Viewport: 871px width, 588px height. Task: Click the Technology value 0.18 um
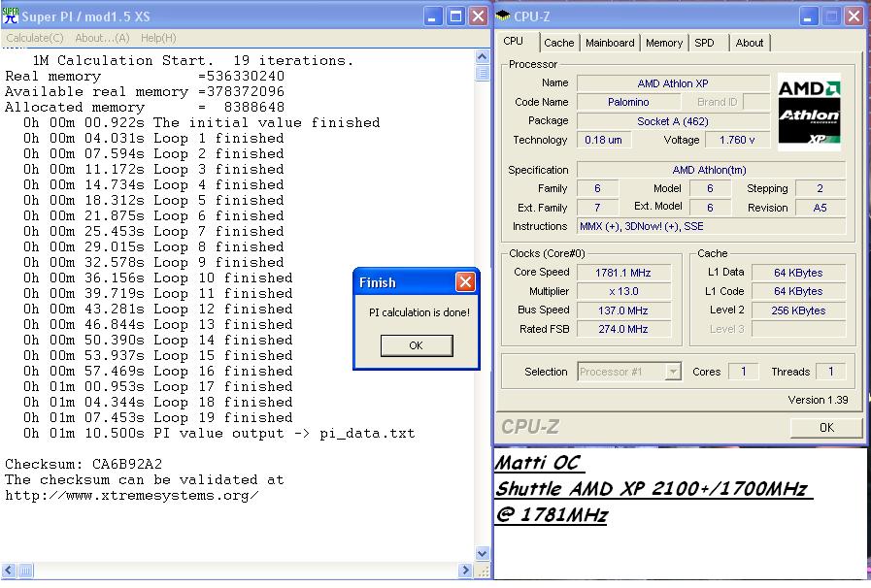603,140
